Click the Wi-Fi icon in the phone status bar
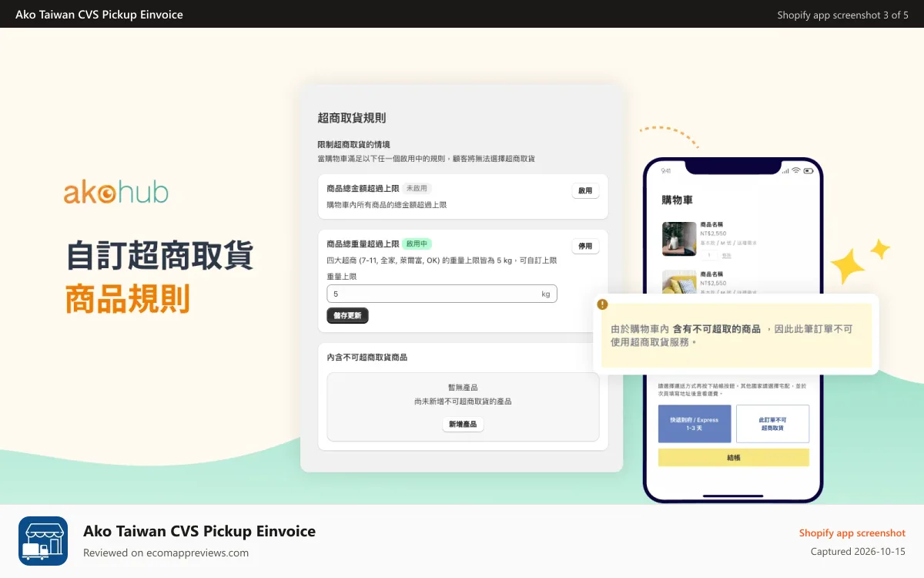Screen dimensions: 924x578 click(795, 170)
